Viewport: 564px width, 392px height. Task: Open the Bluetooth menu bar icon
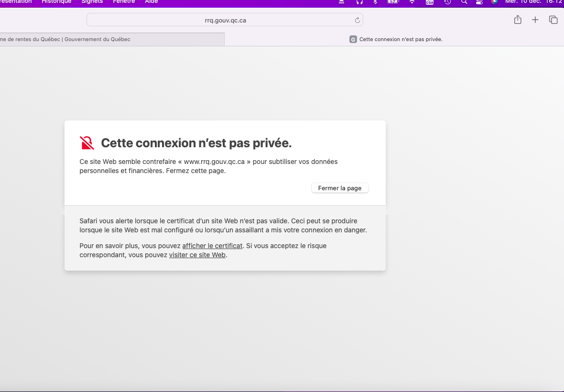(375, 2)
